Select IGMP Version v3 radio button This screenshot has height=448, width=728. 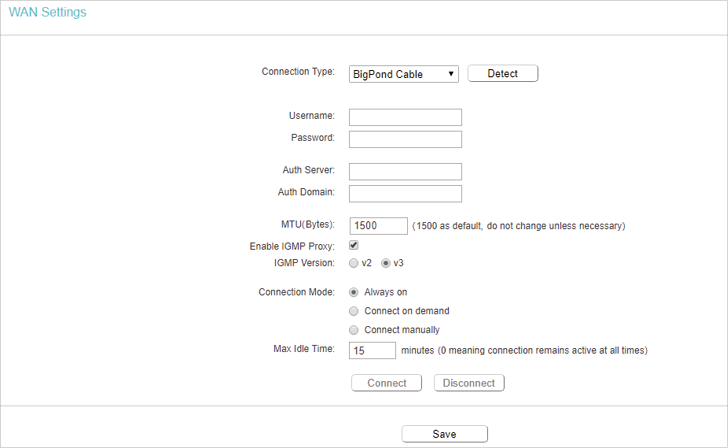(x=385, y=263)
